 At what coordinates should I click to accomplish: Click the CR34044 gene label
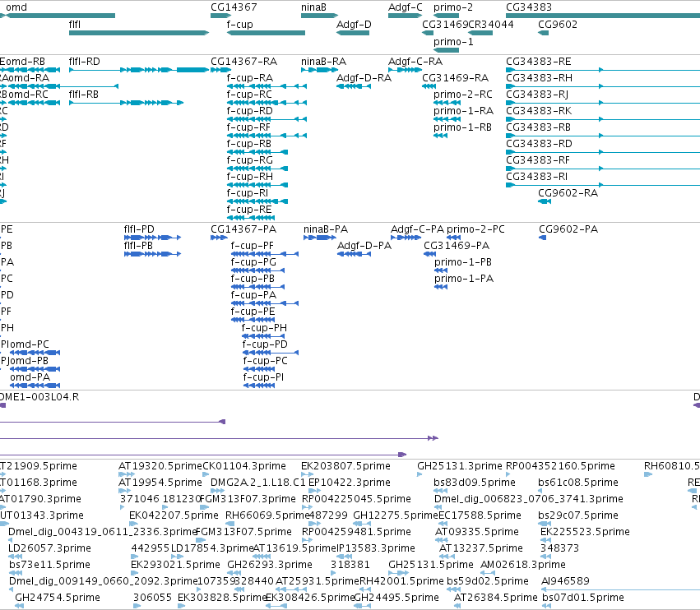point(490,24)
